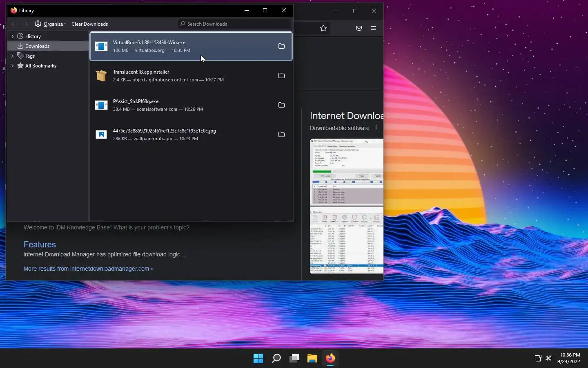Click the Search Downloads magnifier icon

(183, 24)
